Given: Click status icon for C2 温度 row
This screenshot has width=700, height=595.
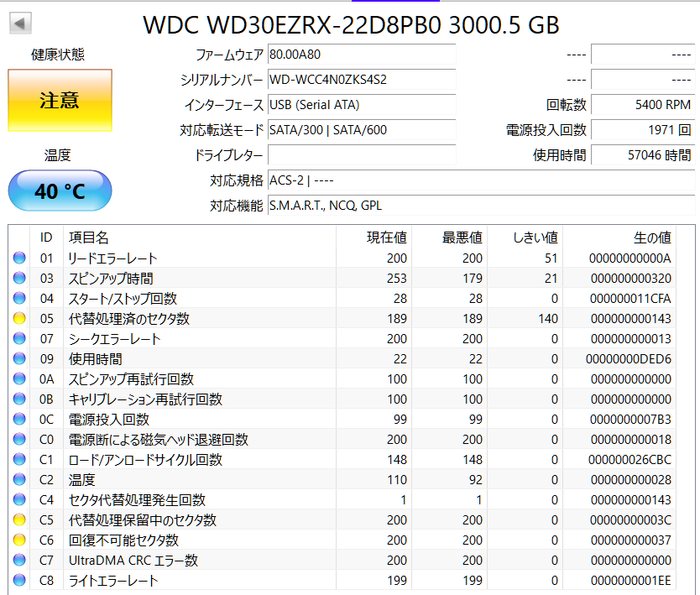Looking at the screenshot, I should 19,479.
